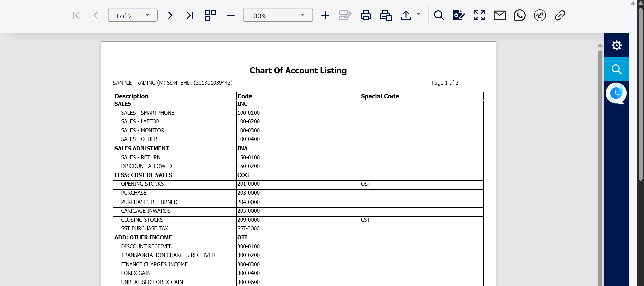
Task: Click the Print icon
Action: pyautogui.click(x=365, y=15)
